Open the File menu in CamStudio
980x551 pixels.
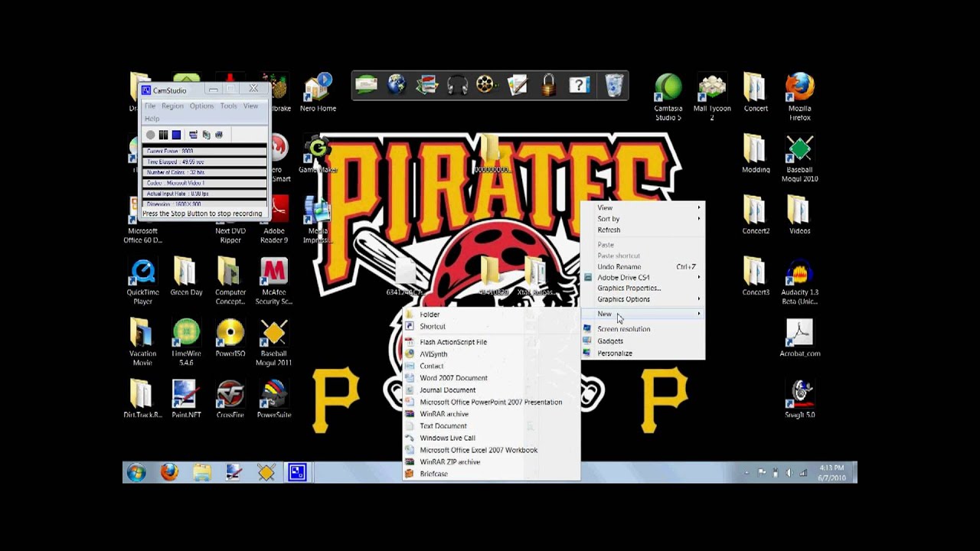point(150,106)
